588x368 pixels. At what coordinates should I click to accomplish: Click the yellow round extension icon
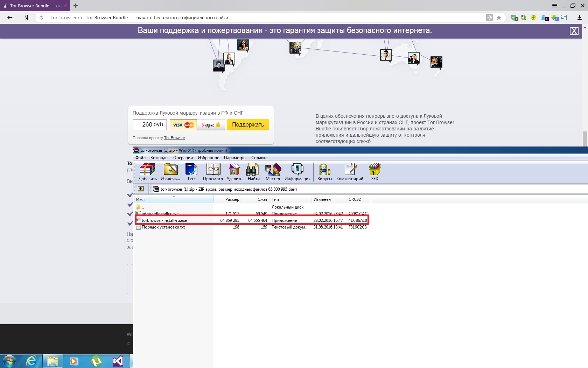(x=533, y=18)
